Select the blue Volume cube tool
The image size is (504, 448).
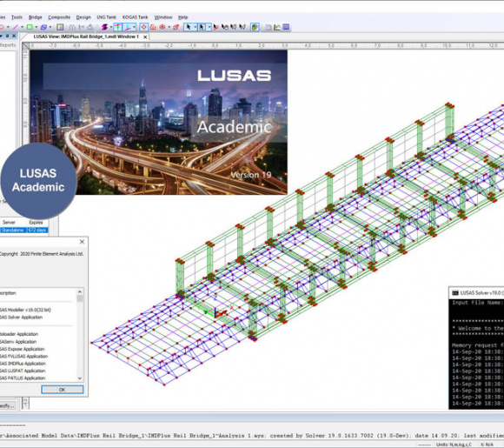pos(43,27)
